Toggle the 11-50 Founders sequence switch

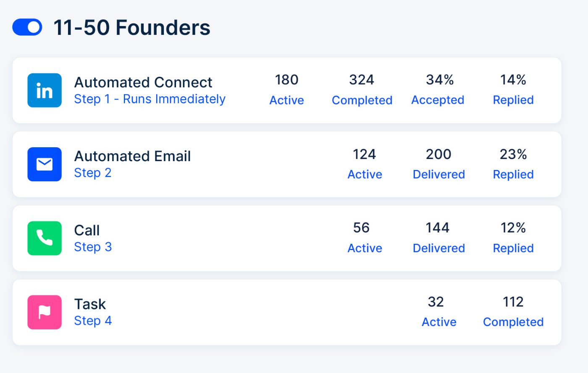coord(27,28)
